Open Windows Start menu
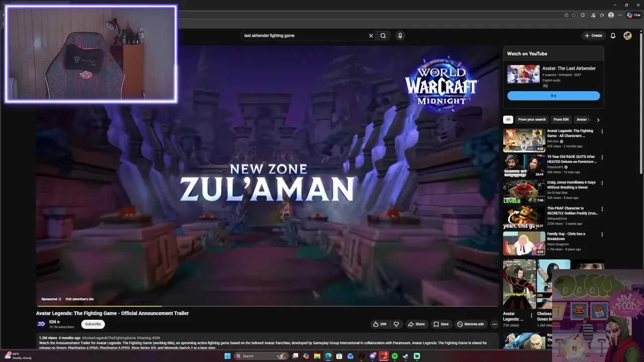 [227, 356]
